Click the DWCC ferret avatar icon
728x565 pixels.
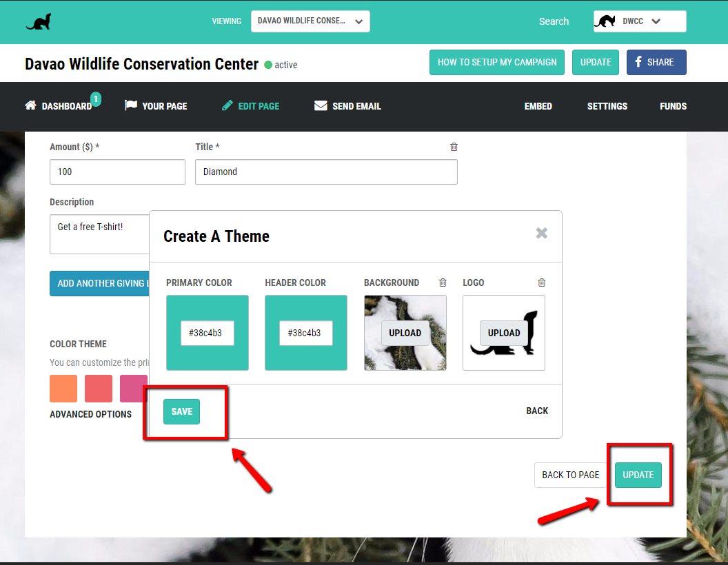pyautogui.click(x=605, y=21)
